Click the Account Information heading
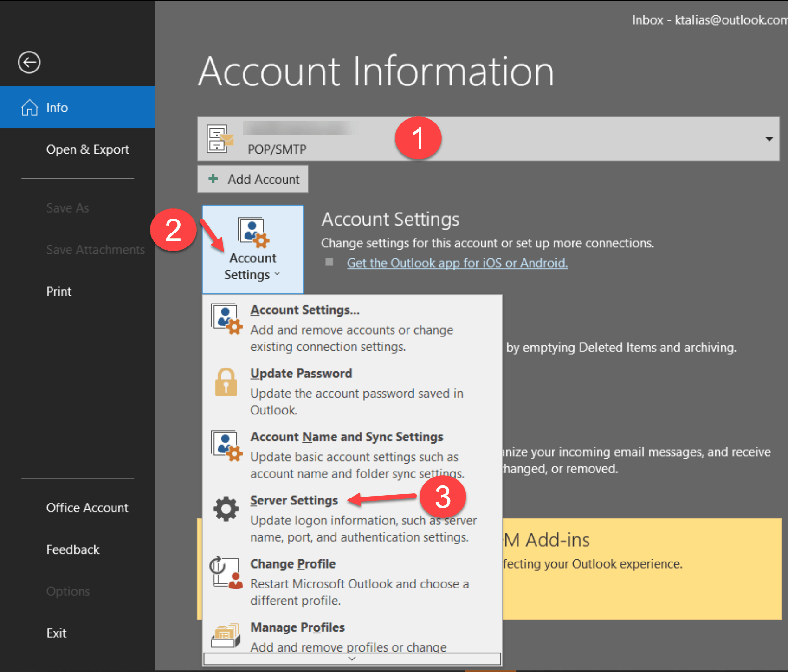 (x=376, y=71)
